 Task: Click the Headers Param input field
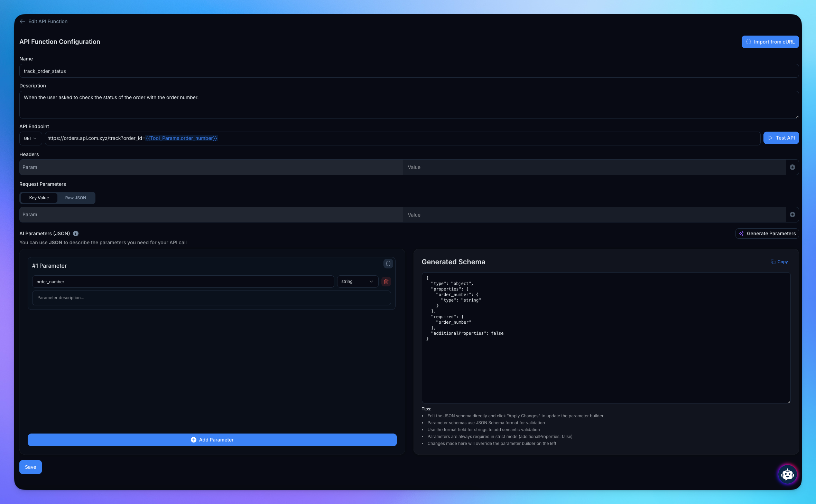point(211,167)
